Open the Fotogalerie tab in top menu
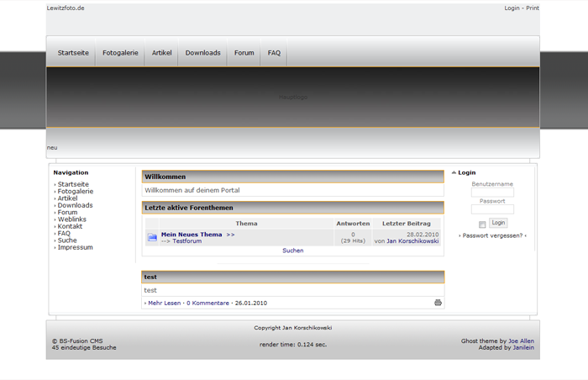 click(120, 53)
